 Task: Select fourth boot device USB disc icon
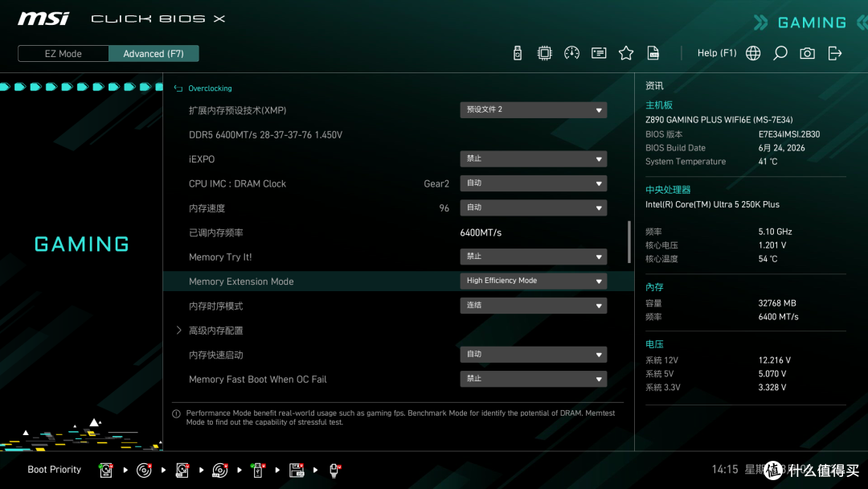coord(219,471)
